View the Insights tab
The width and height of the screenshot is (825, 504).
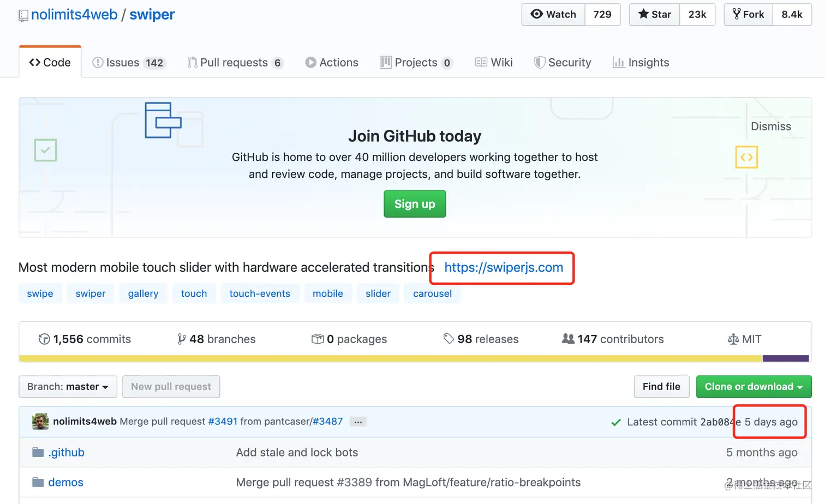(x=641, y=62)
